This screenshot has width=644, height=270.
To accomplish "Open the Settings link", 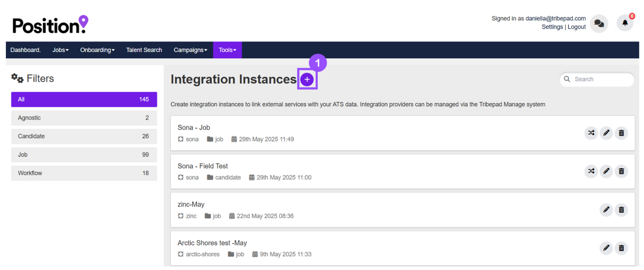I will point(552,27).
